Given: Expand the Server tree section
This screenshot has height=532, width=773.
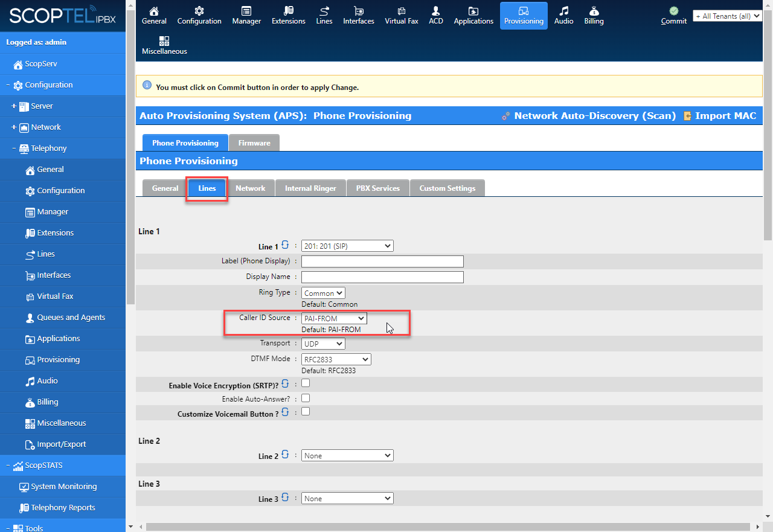Looking at the screenshot, I should (14, 106).
